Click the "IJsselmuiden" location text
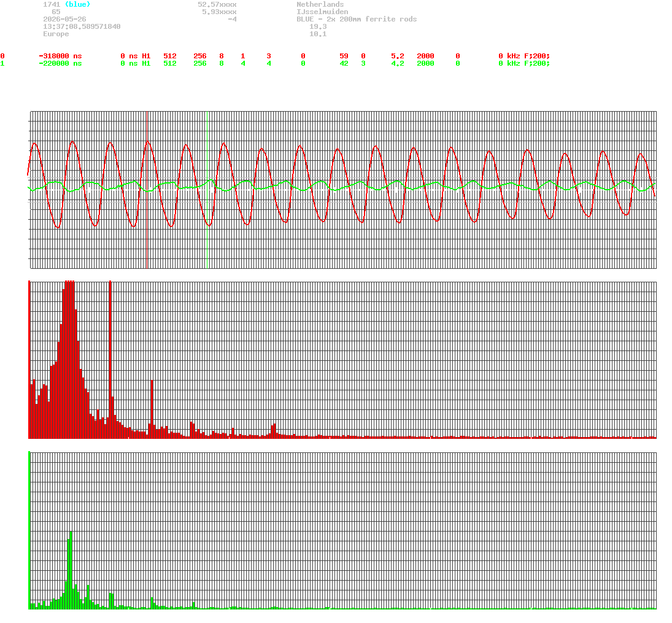Image resolution: width=672 pixels, height=623 pixels. [x=322, y=12]
